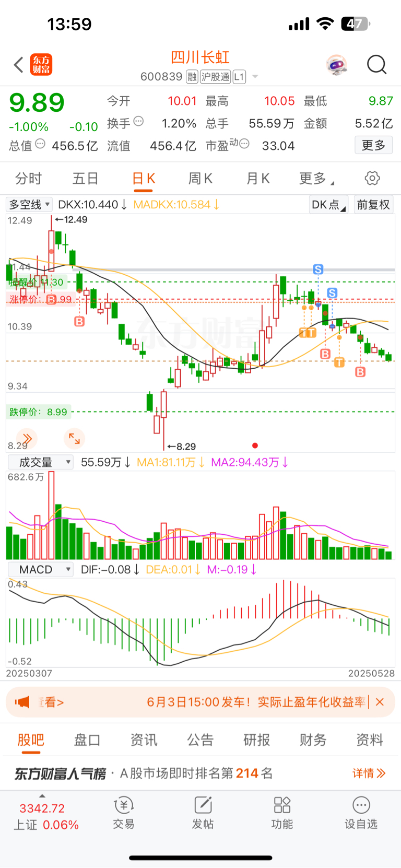This screenshot has width=401, height=868.
Task: Tap the MA1:81.11万 volume average value
Action: 171,462
